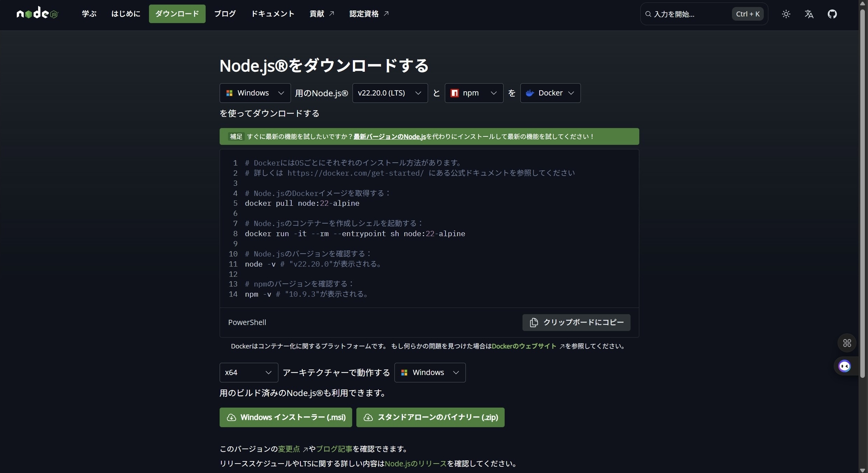Open the v22.20.0 (LTS) version dropdown

point(390,93)
